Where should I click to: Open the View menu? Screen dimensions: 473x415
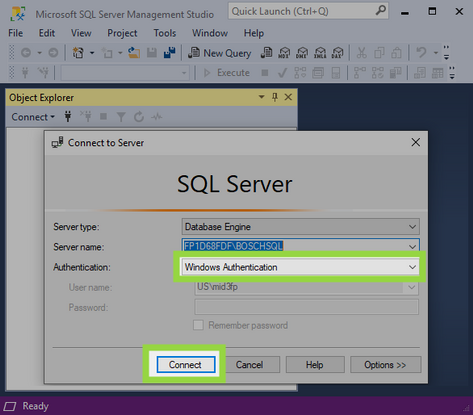click(x=81, y=33)
